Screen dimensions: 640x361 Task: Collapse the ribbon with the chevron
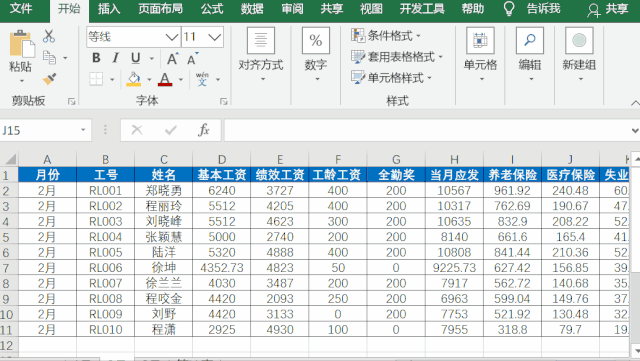pyautogui.click(x=635, y=103)
